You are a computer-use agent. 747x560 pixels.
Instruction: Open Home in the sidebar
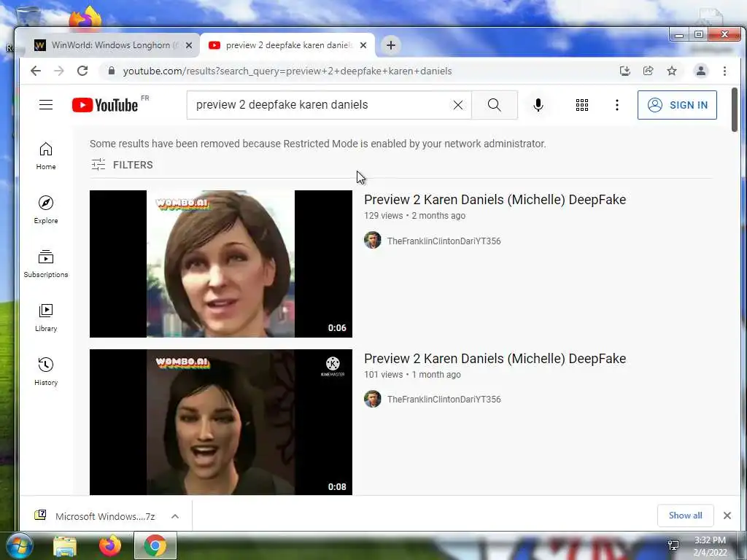[x=46, y=156]
